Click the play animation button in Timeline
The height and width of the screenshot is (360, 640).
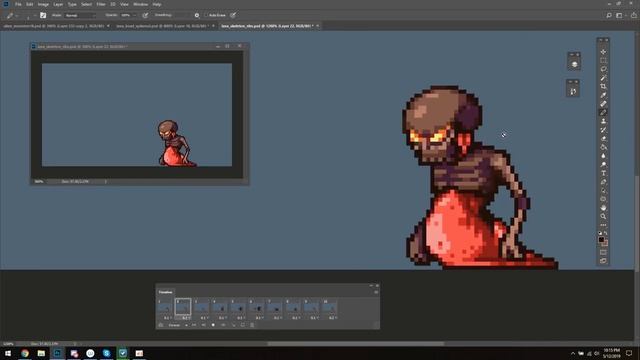(213, 325)
